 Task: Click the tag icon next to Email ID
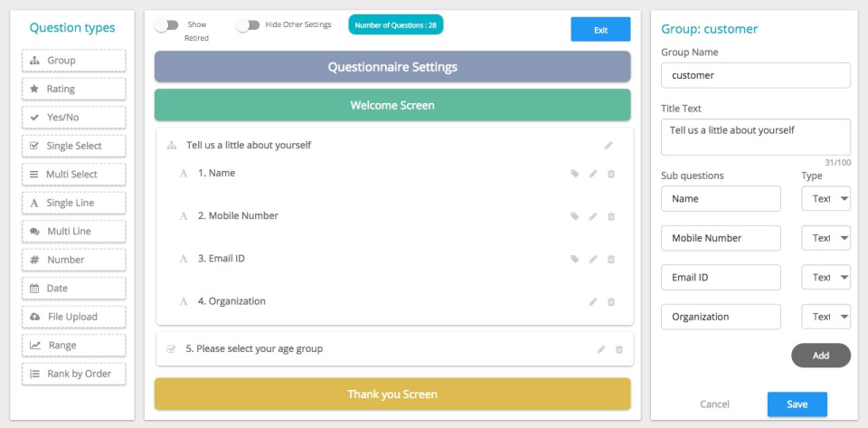coord(575,259)
